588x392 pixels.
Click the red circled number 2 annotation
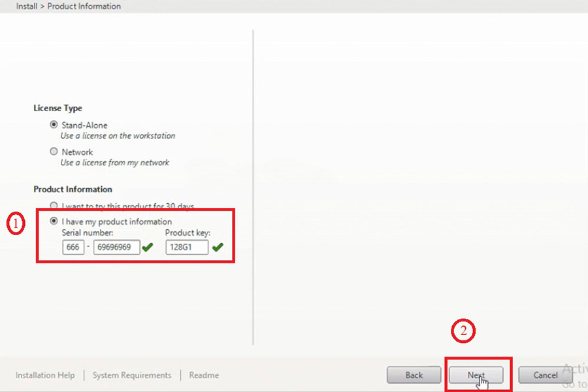[463, 331]
